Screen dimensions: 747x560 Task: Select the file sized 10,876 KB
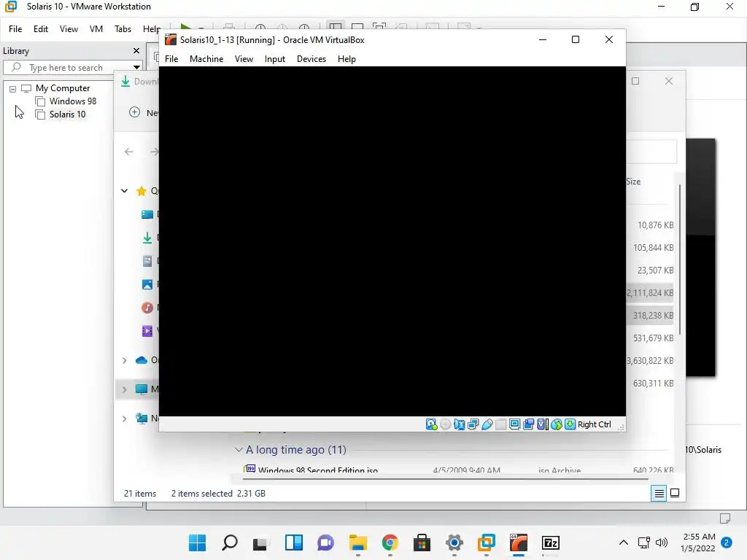pyautogui.click(x=656, y=225)
